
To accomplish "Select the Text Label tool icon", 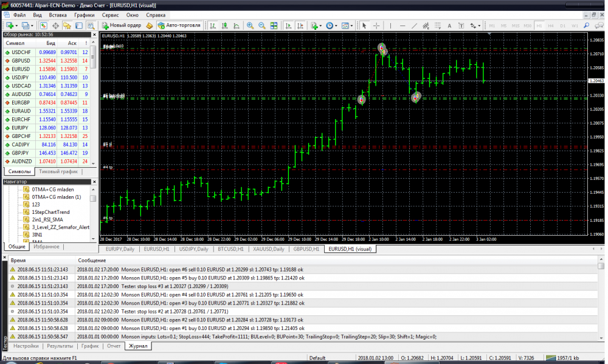I will point(461,26).
